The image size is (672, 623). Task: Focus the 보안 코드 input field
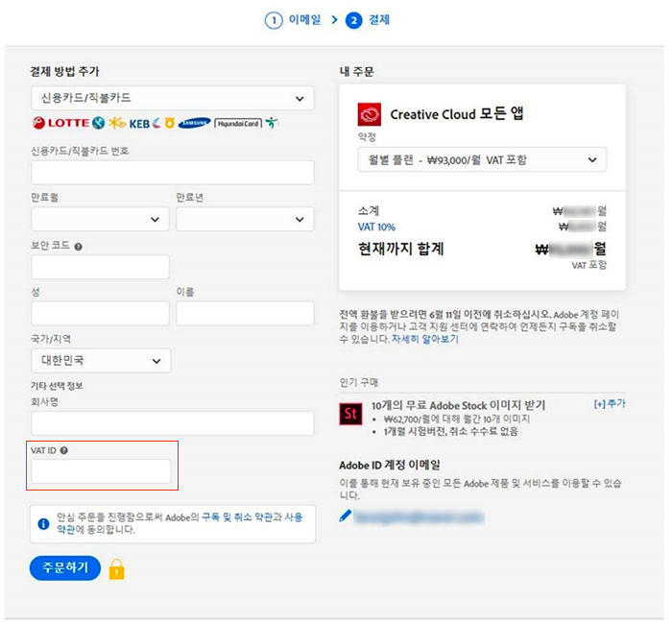pos(100,267)
